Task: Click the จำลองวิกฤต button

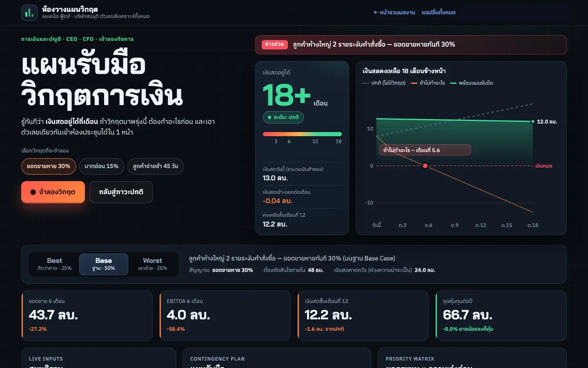Action: [x=53, y=192]
